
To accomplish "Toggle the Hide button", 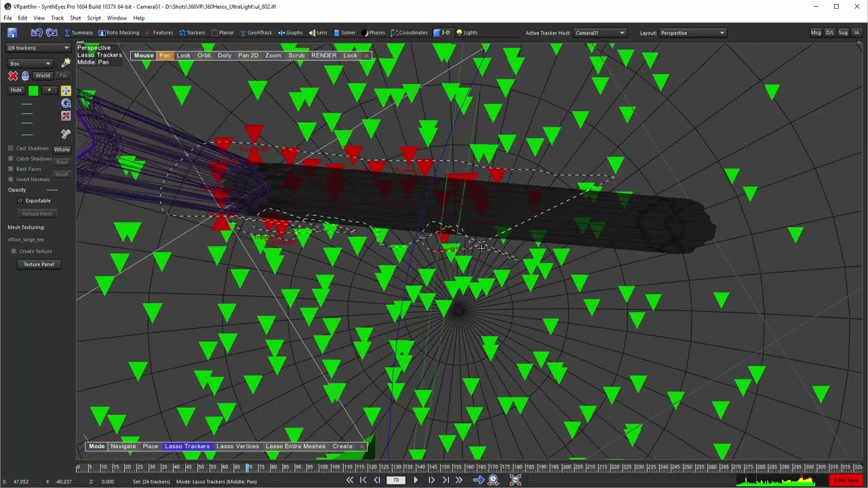I will [16, 90].
